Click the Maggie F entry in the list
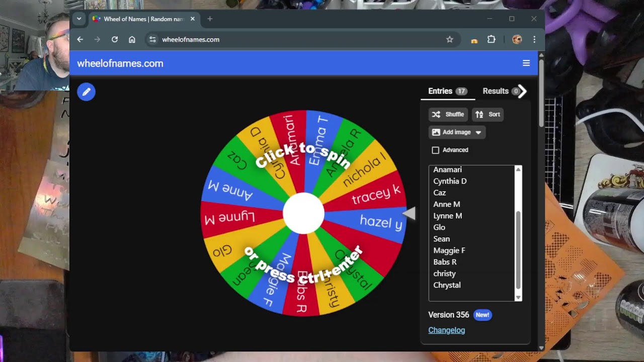The height and width of the screenshot is (362, 644). pos(449,250)
